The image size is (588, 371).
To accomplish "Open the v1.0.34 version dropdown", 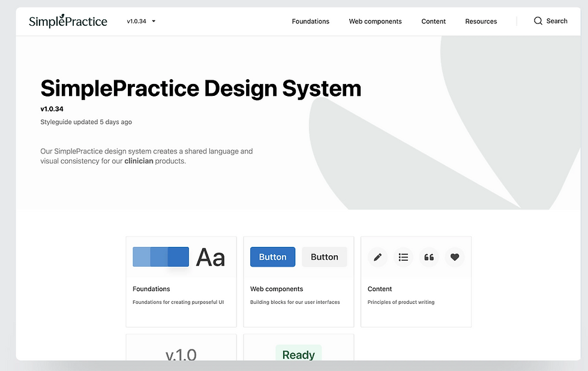I will pyautogui.click(x=141, y=22).
